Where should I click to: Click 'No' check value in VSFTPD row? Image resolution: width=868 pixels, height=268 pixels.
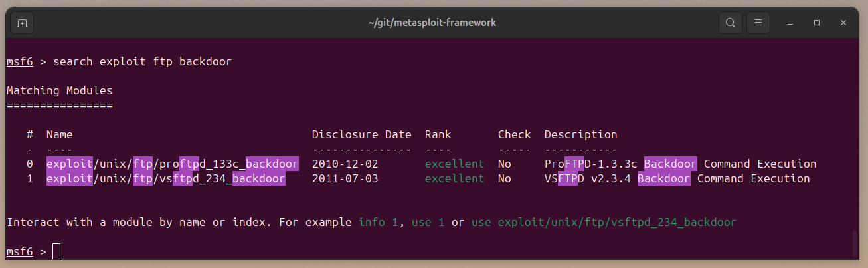pos(505,178)
